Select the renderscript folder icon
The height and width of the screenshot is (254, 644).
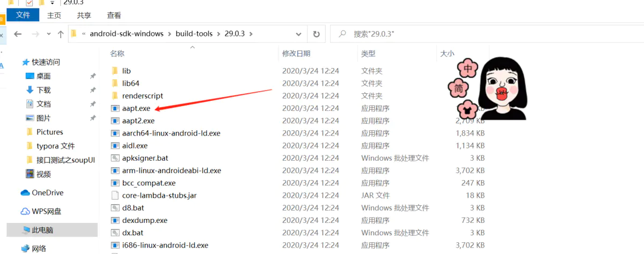pyautogui.click(x=114, y=96)
